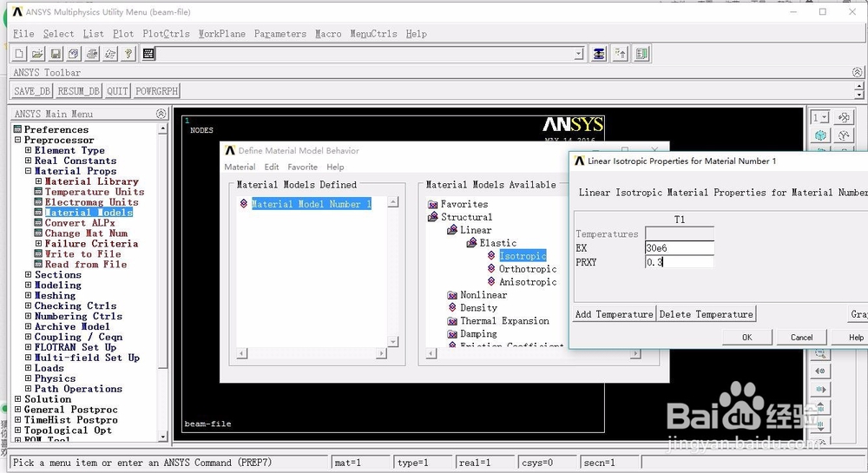This screenshot has height=473, width=868.
Task: Click the pan model left icon
Action: [x=820, y=371]
